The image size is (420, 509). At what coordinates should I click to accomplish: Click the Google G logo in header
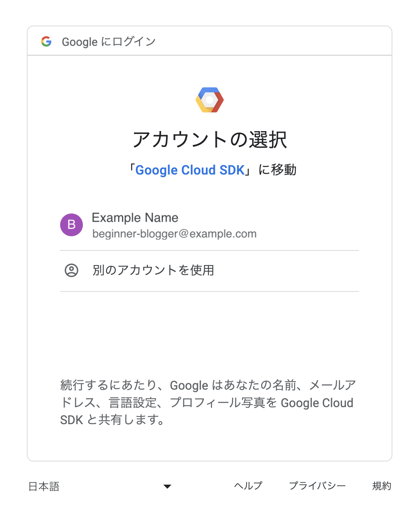click(x=46, y=41)
